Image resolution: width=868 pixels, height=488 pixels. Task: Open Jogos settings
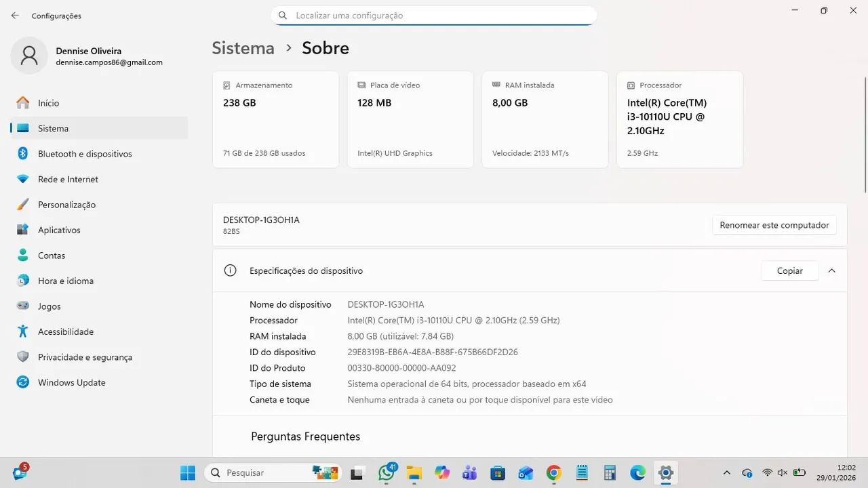coord(49,306)
